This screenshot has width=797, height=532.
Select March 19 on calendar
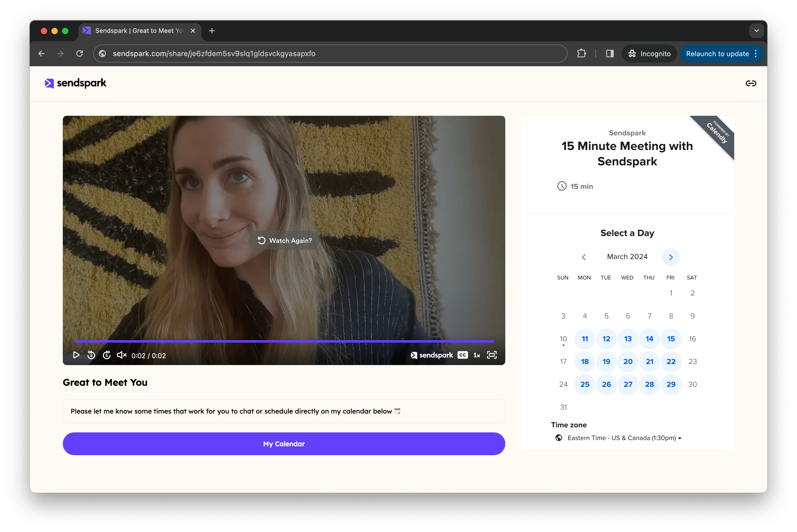pyautogui.click(x=606, y=362)
